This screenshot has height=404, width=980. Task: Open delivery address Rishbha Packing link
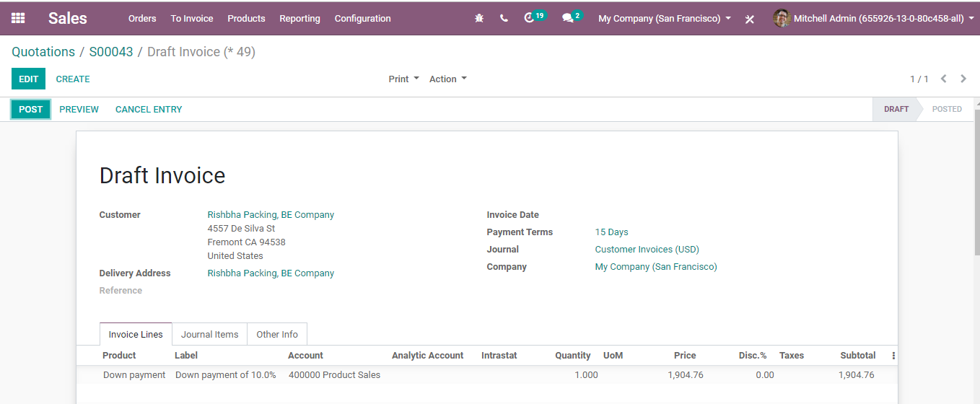coord(271,273)
